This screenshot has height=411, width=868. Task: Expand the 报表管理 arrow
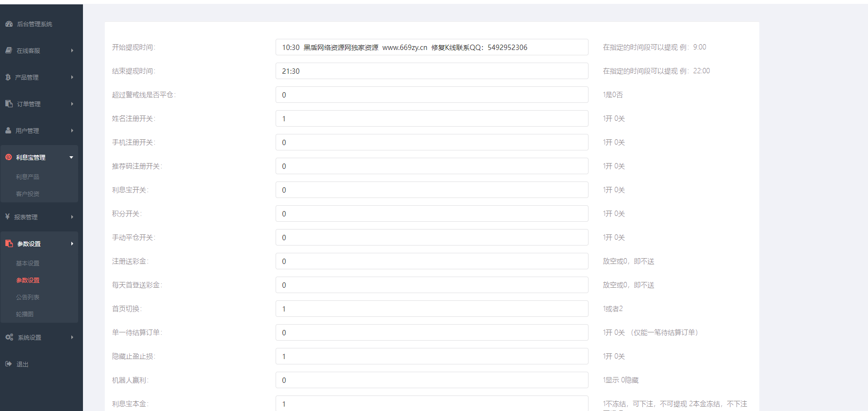tap(72, 217)
